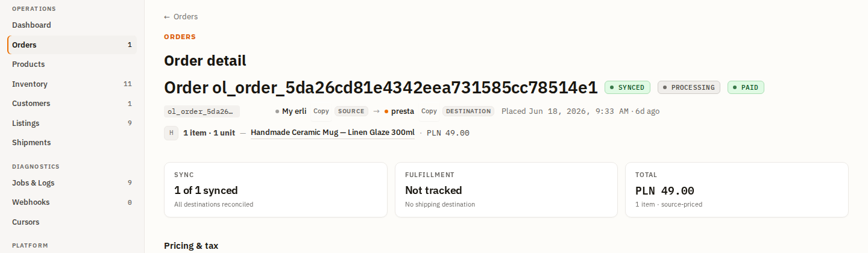
Task: Go to the Listings page
Action: pyautogui.click(x=72, y=123)
